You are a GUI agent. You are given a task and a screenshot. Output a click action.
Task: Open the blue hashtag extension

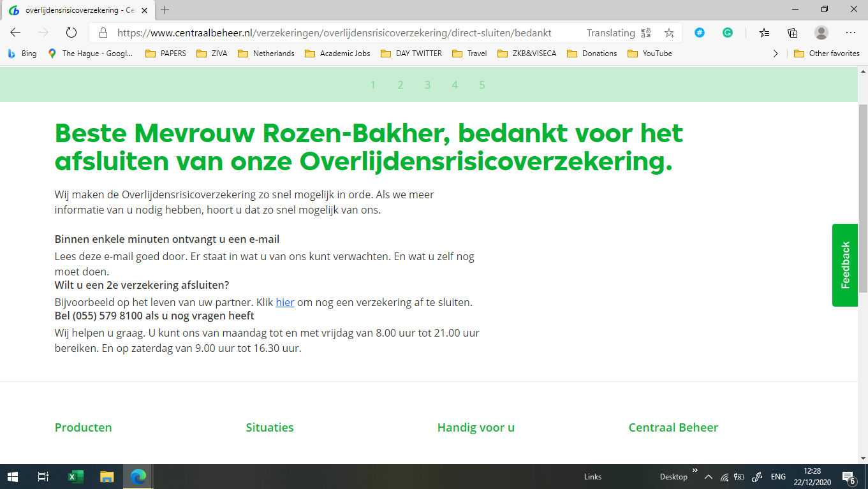[699, 33]
